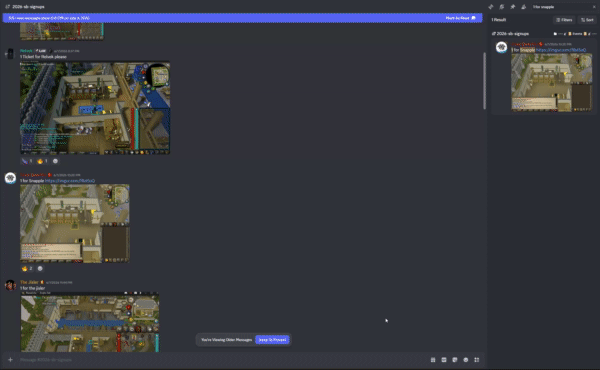Toggle first emoji reaction under Rebeck message
The width and height of the screenshot is (600, 370).
[x=27, y=161]
